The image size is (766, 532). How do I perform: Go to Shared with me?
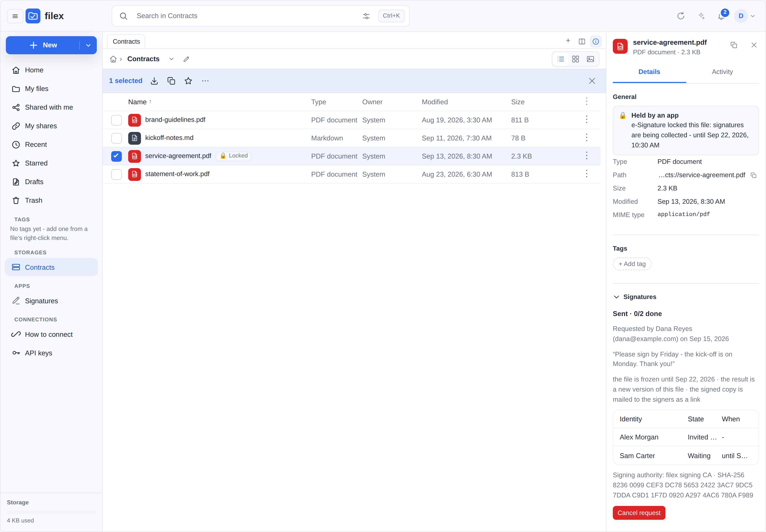tap(51, 107)
